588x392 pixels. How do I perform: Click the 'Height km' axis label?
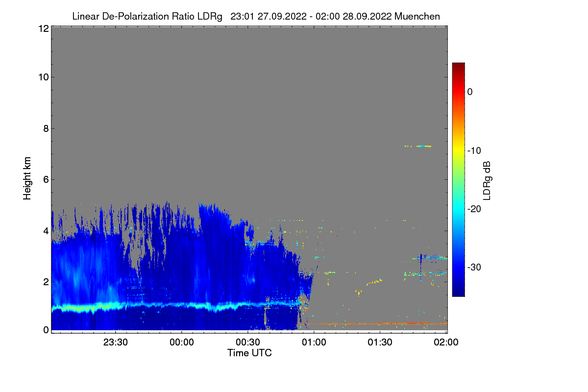(27, 178)
